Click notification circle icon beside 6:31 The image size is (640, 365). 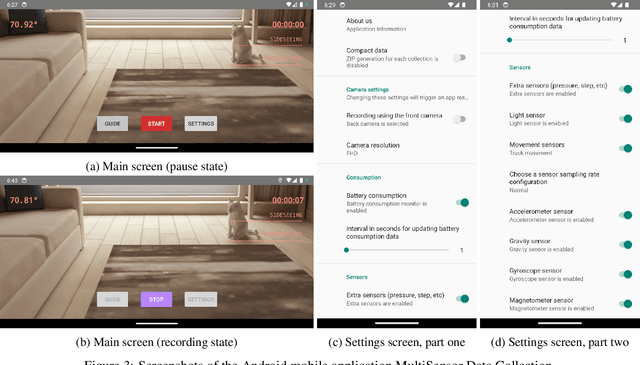coord(506,5)
